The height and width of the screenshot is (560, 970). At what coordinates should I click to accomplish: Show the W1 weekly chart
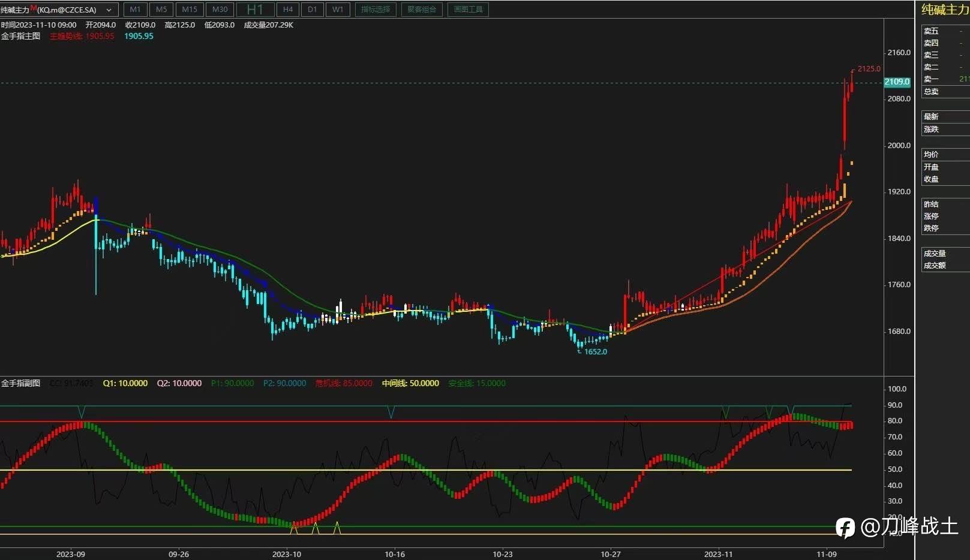(x=338, y=10)
